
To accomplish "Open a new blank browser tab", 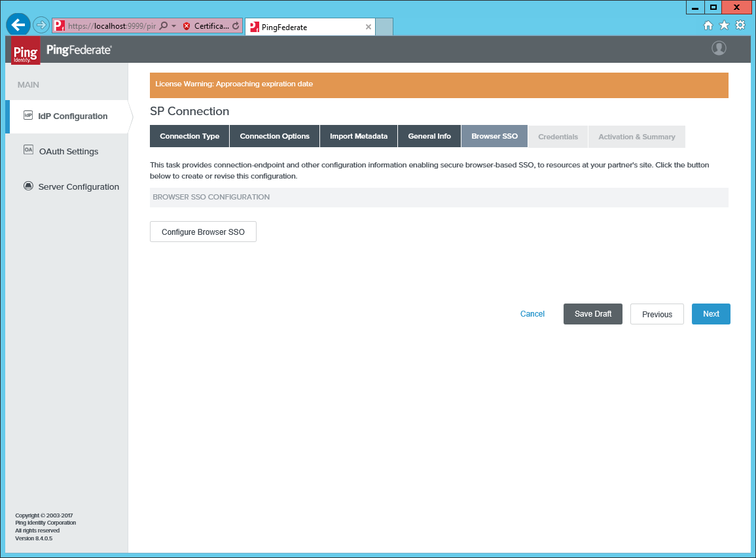I will [x=384, y=27].
